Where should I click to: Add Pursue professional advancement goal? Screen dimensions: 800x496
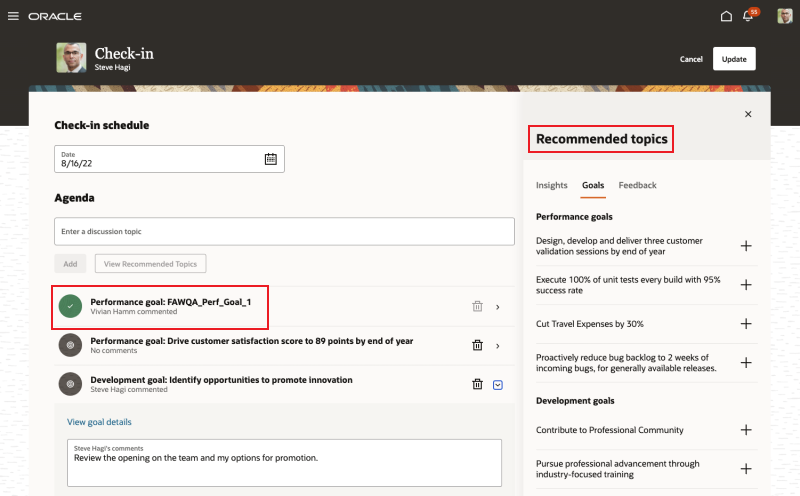point(746,468)
